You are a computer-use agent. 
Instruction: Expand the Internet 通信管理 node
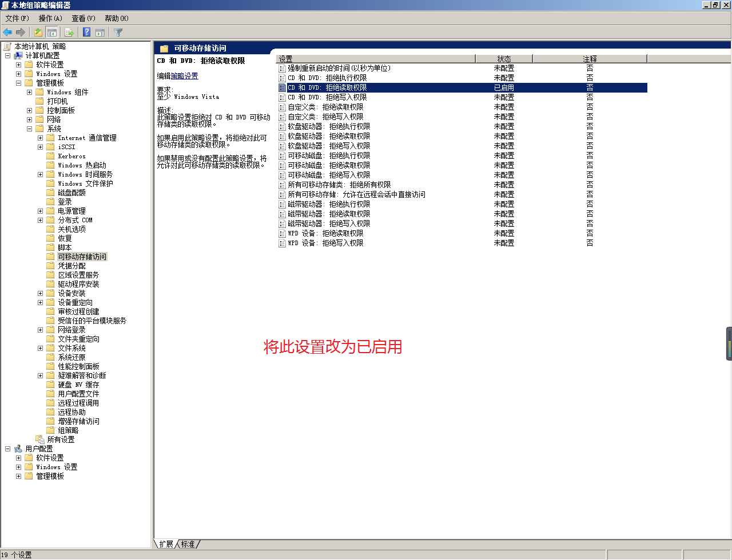(40, 138)
